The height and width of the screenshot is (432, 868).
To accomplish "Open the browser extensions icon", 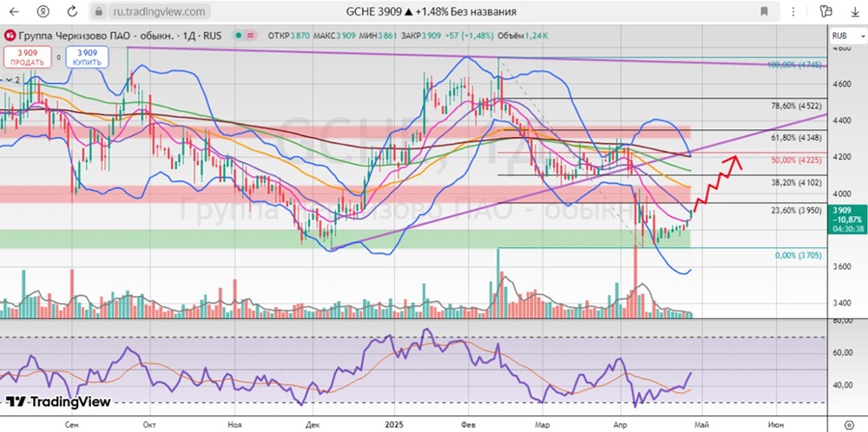I will click(826, 11).
